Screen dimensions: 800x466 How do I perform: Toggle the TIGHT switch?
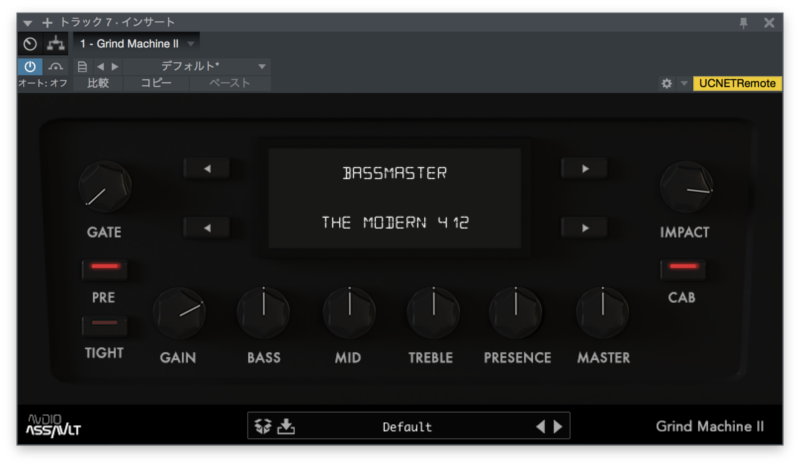[x=105, y=325]
